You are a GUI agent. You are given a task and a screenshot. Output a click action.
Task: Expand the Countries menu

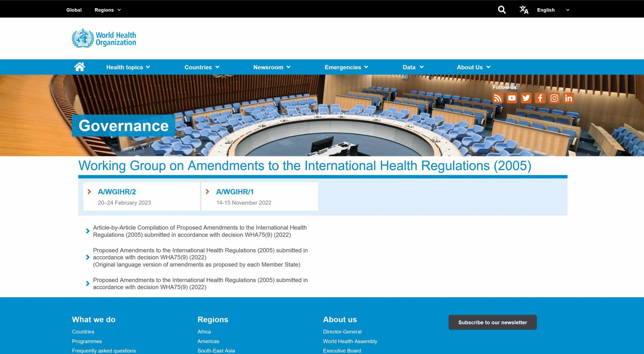click(202, 67)
